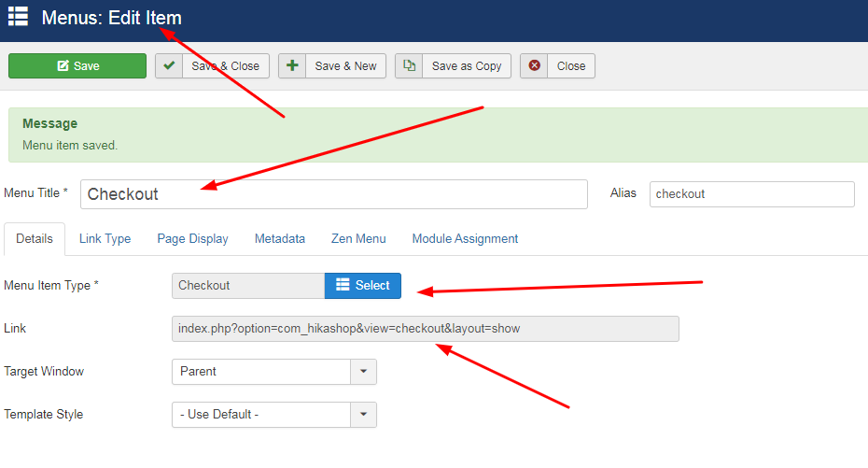Click the Message heading in the green alert
The width and height of the screenshot is (868, 468).
coord(49,123)
